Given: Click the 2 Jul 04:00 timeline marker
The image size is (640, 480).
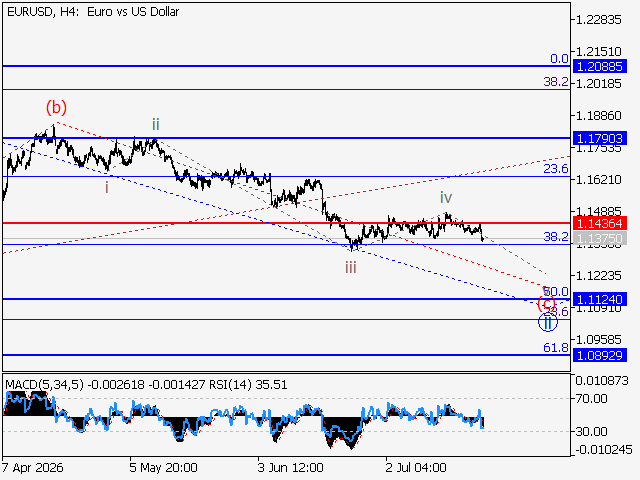Looking at the screenshot, I should (x=416, y=467).
